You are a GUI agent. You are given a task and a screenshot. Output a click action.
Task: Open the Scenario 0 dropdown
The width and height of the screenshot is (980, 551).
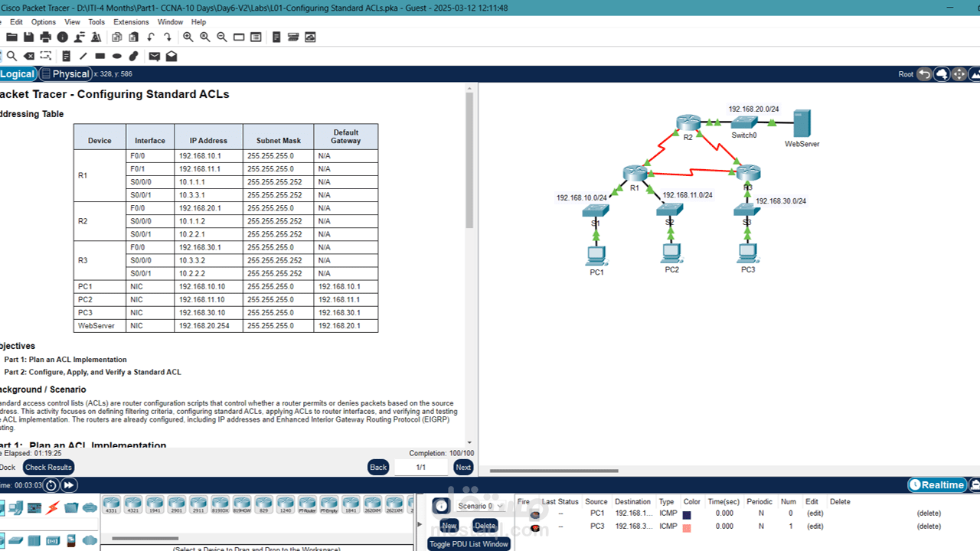coord(480,506)
